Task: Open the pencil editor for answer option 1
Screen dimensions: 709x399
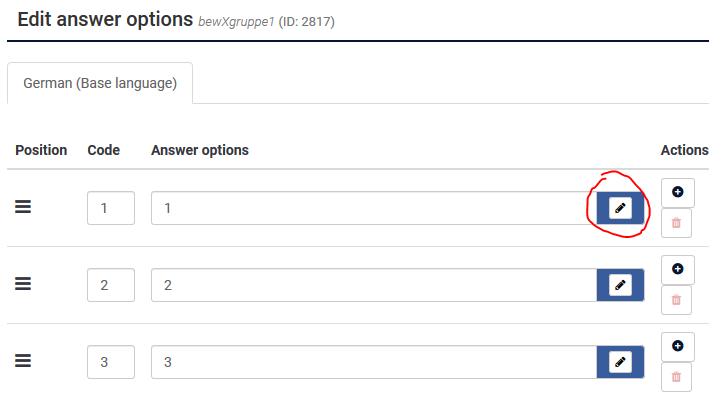Action: tap(620, 208)
